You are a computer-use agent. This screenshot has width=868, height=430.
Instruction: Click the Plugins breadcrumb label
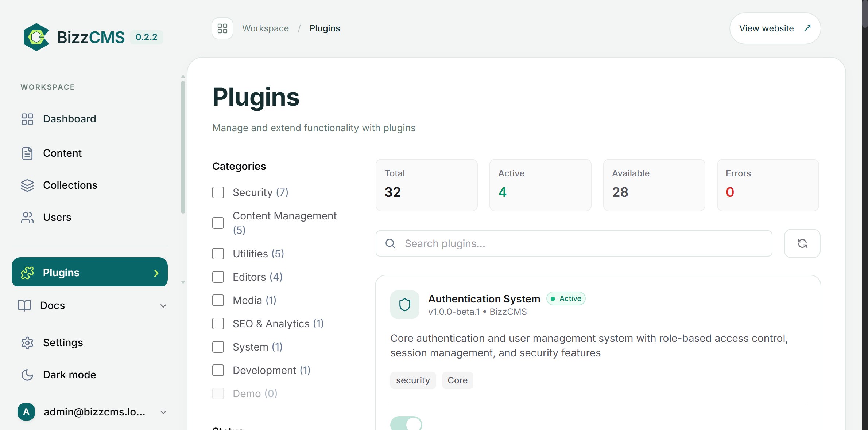[325, 28]
